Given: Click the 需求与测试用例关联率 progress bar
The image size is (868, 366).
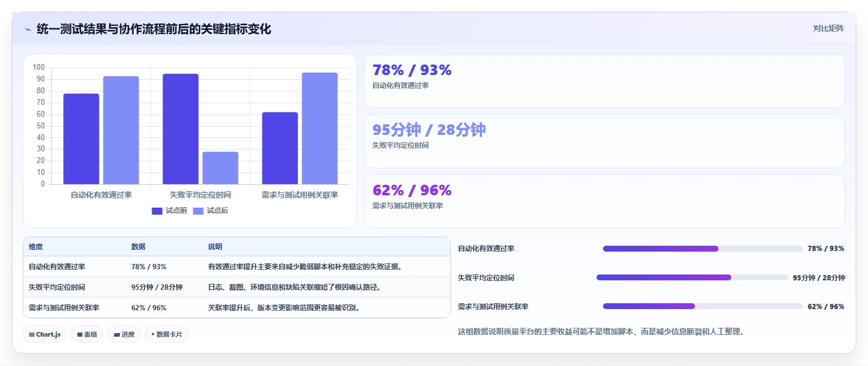Looking at the screenshot, I should [x=703, y=306].
